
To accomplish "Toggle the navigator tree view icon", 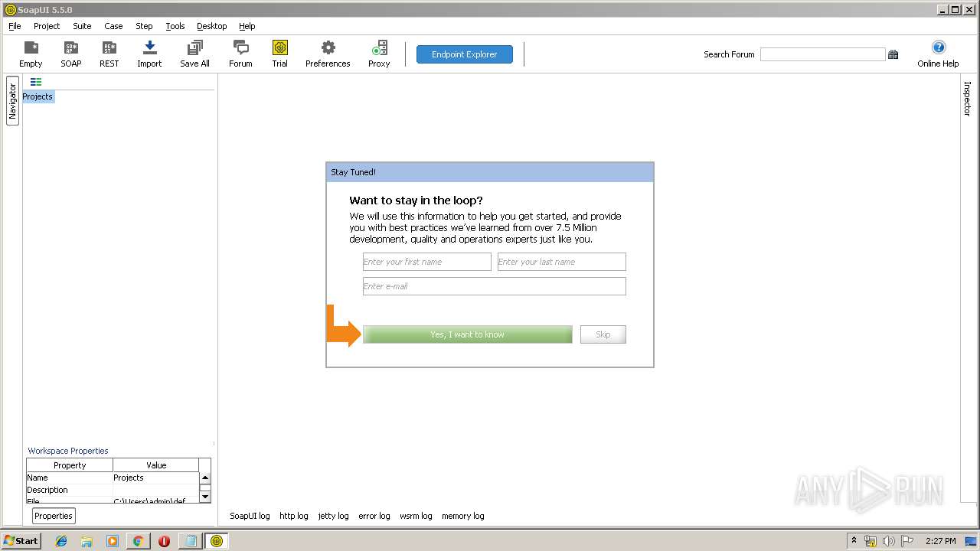I will (x=36, y=82).
